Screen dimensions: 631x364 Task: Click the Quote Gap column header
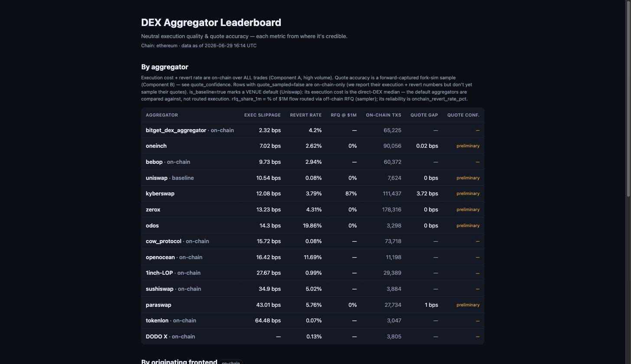click(424, 115)
